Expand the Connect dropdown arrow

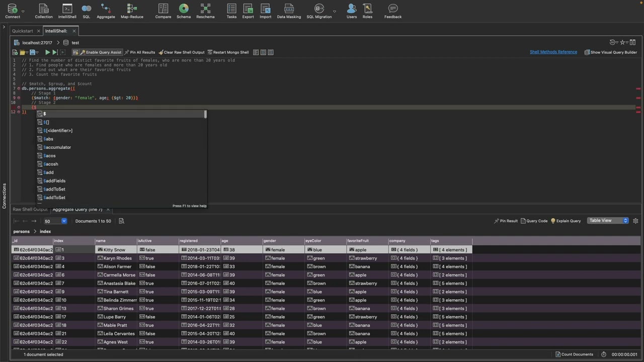[x=23, y=11]
